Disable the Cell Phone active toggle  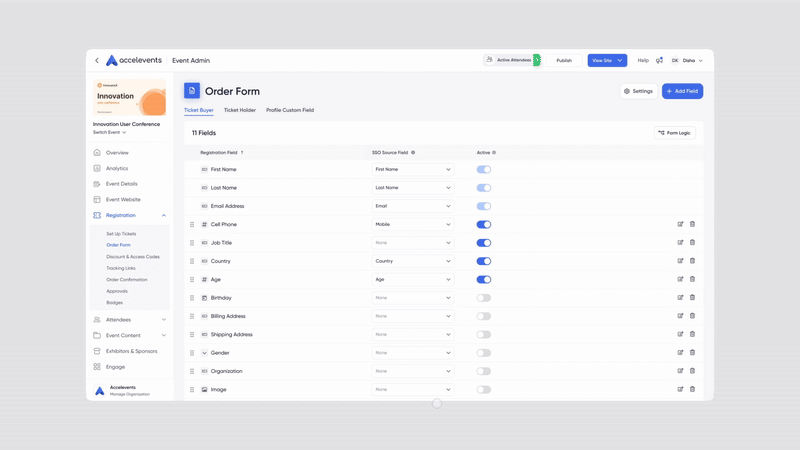coord(484,224)
